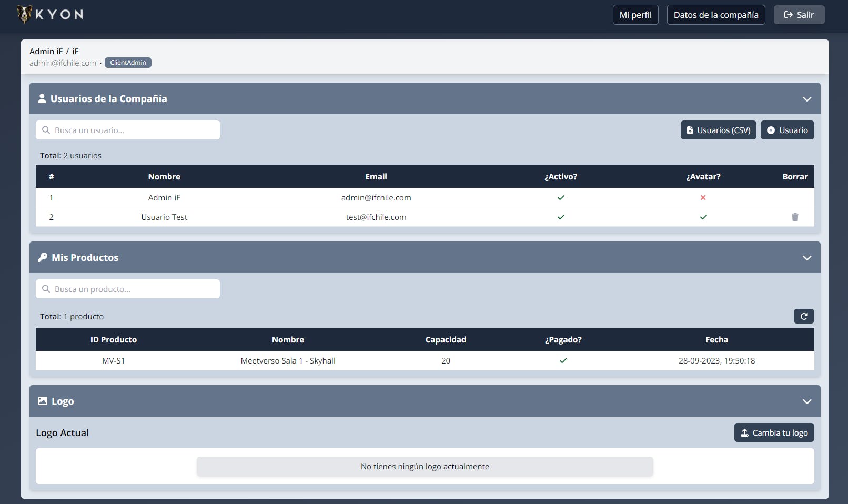Viewport: 848px width, 504px height.
Task: Click the red X avatar status for Admin iF
Action: pyautogui.click(x=703, y=198)
